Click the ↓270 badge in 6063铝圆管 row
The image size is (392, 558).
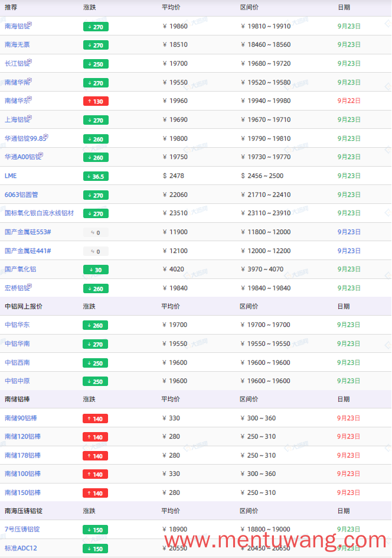pos(96,195)
